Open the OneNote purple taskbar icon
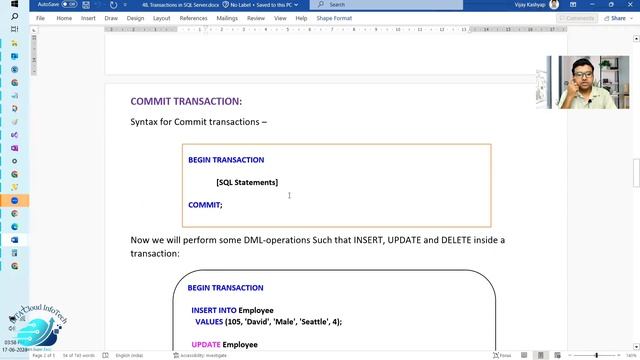 [14, 148]
